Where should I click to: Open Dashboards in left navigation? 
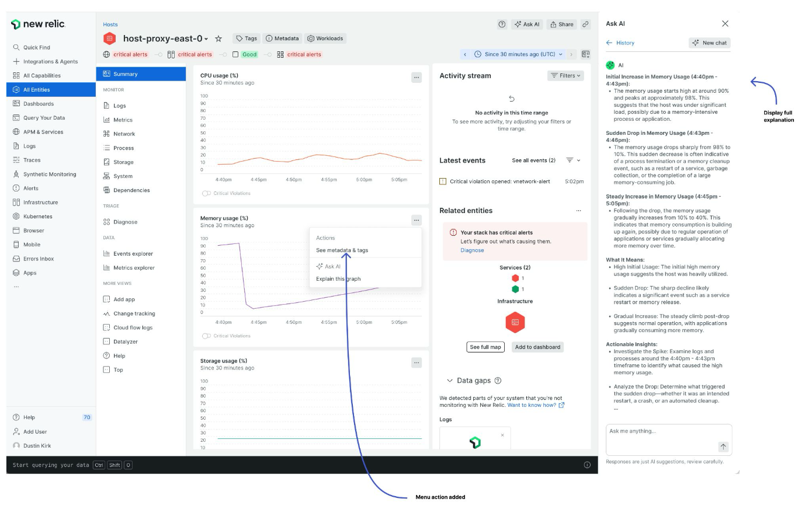[x=33, y=104]
